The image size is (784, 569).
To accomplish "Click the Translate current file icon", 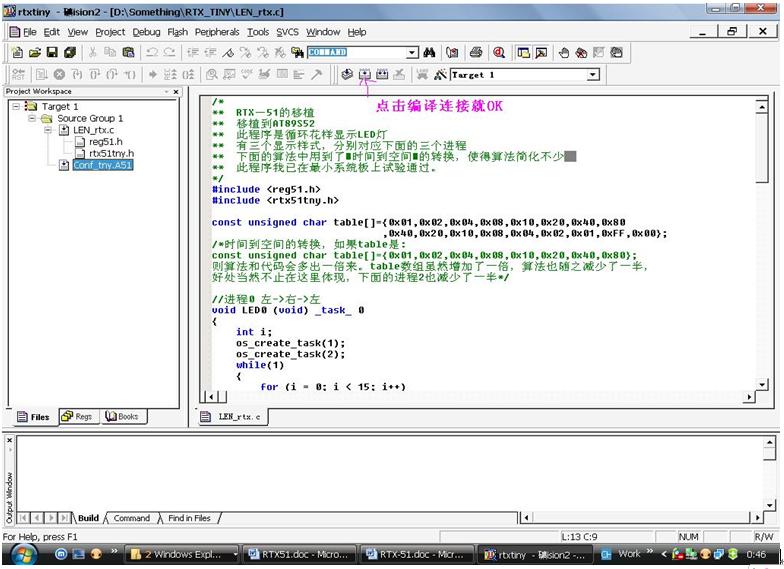I will tap(347, 75).
